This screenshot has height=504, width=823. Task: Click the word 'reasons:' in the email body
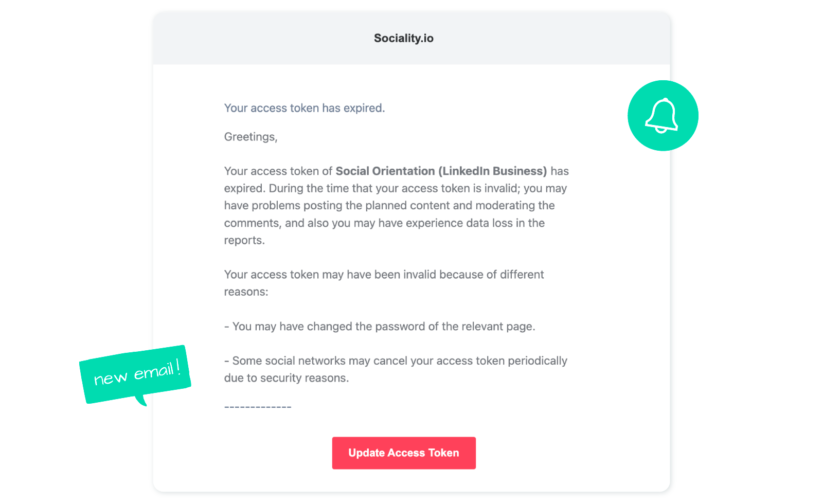tap(246, 292)
